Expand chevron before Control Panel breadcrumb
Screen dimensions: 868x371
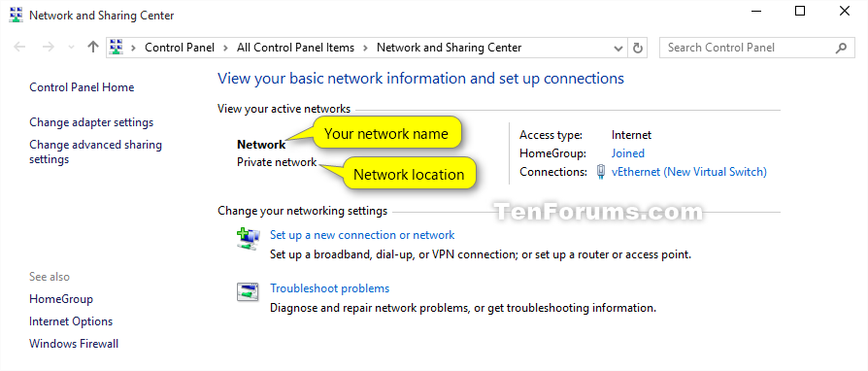pyautogui.click(x=133, y=48)
